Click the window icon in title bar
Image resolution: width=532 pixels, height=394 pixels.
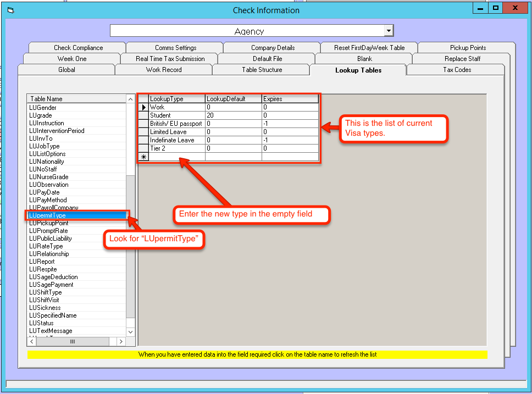[10, 10]
